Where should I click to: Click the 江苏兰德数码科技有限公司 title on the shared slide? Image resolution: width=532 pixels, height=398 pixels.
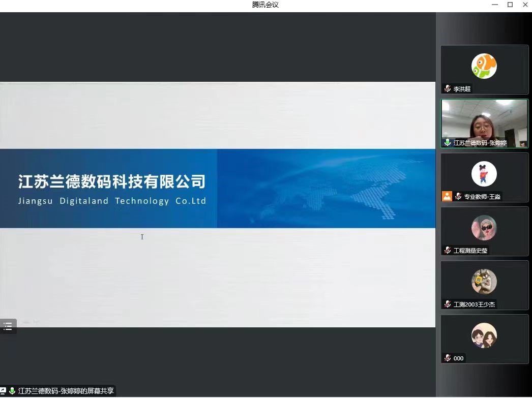[x=112, y=181]
